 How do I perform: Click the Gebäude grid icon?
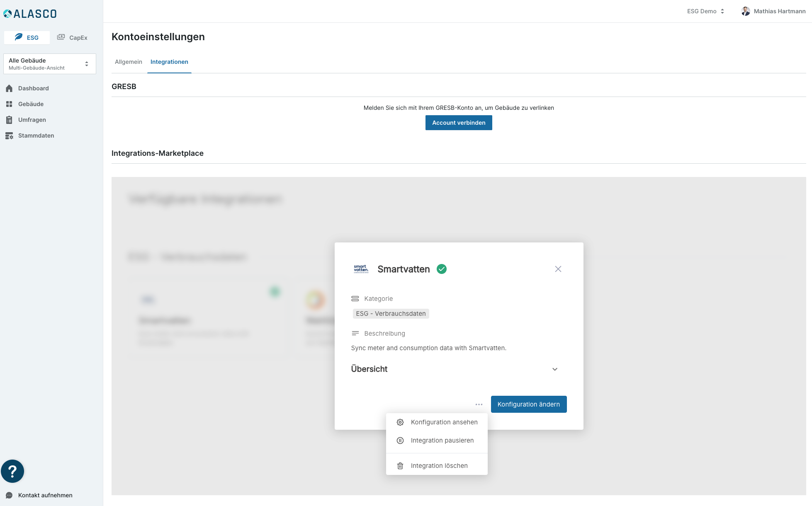coord(9,104)
